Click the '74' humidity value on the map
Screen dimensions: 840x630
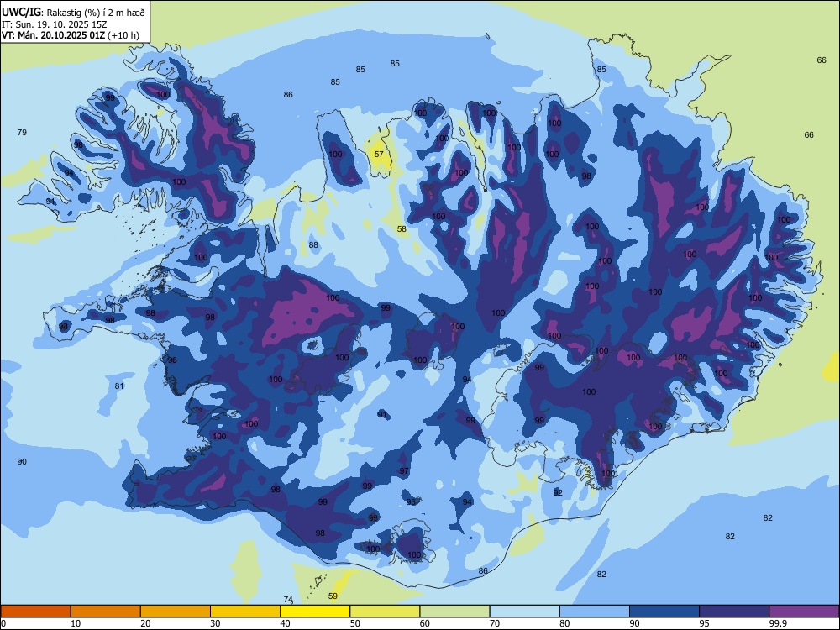(288, 600)
